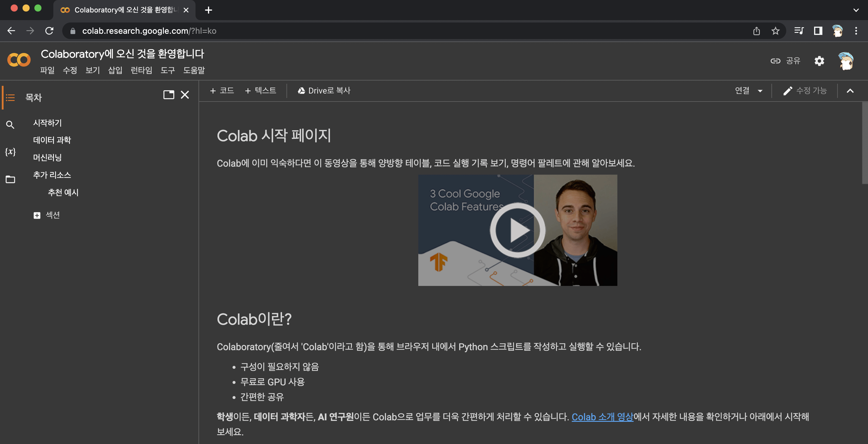The image size is (868, 444).
Task: Toggle 수정 가능 editing mode
Action: click(x=805, y=91)
